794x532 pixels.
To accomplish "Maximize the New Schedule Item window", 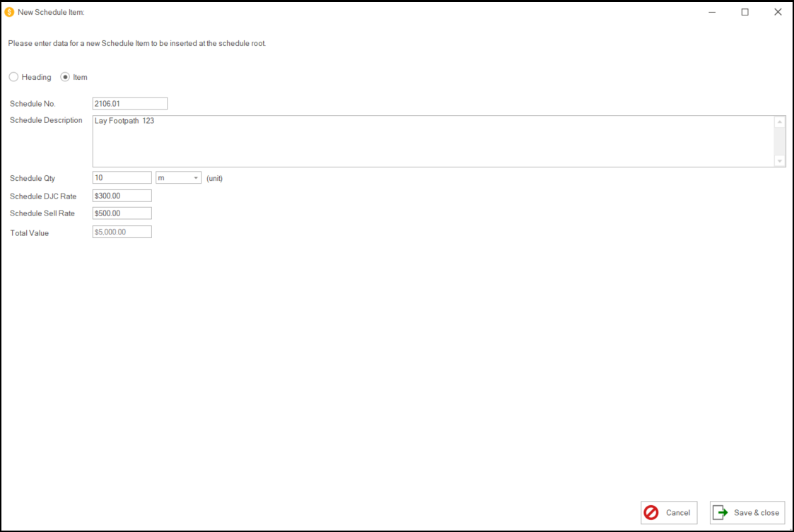I will tap(745, 11).
